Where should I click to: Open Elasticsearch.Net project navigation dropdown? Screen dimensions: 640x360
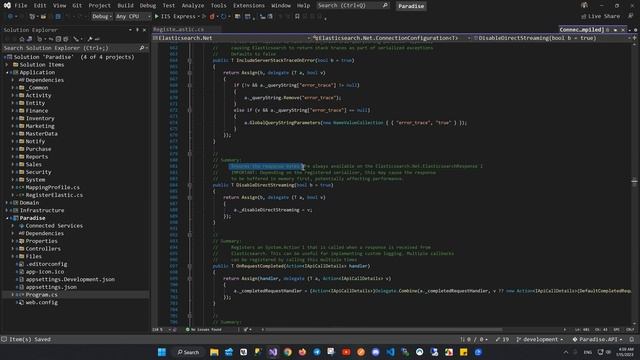tap(232, 38)
